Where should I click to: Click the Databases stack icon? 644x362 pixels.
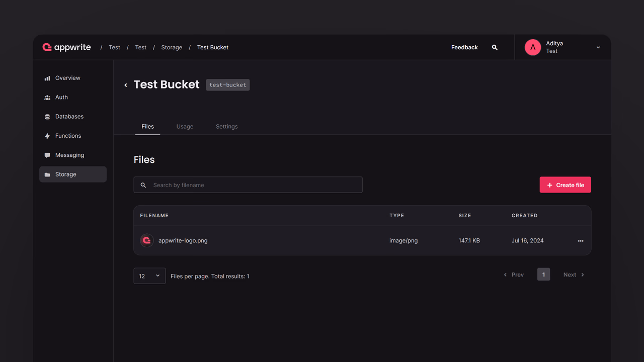click(x=47, y=117)
